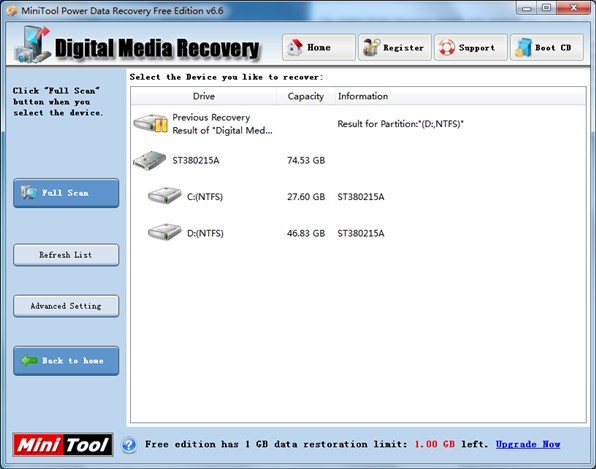
Task: Open Advanced Setting
Action: click(66, 306)
